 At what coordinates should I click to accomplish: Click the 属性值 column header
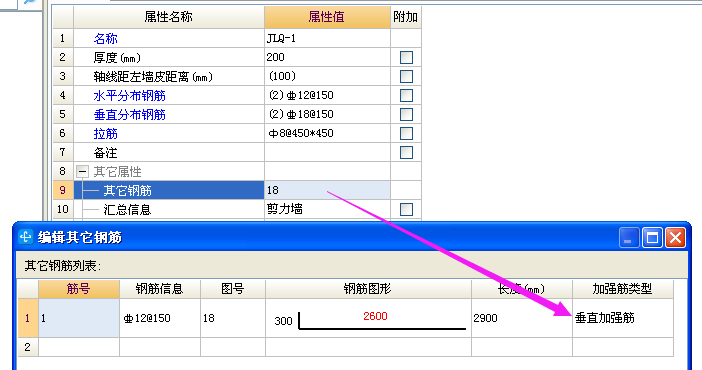[x=327, y=17]
